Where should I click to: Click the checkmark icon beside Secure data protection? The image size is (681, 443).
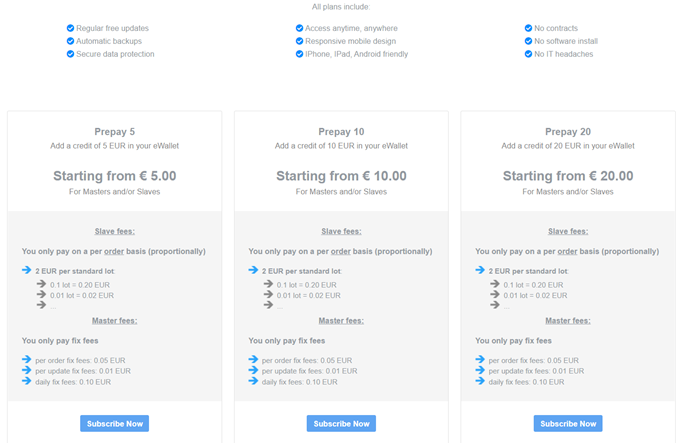click(x=70, y=54)
